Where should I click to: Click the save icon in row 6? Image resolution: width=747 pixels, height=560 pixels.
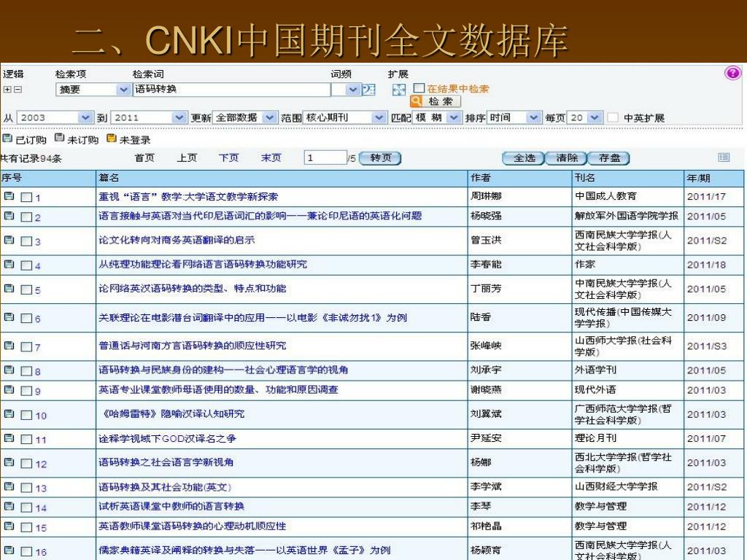[x=9, y=317]
